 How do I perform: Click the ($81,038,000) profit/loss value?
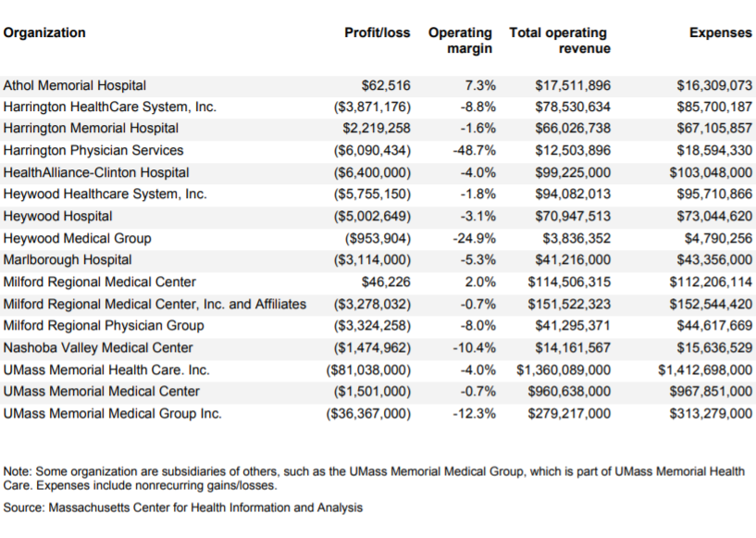pos(368,369)
